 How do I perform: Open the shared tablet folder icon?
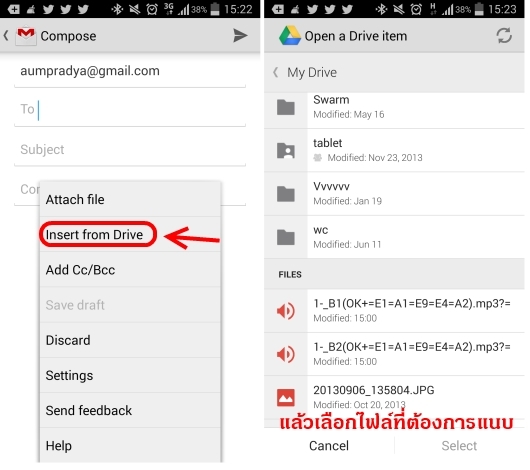[x=286, y=150]
